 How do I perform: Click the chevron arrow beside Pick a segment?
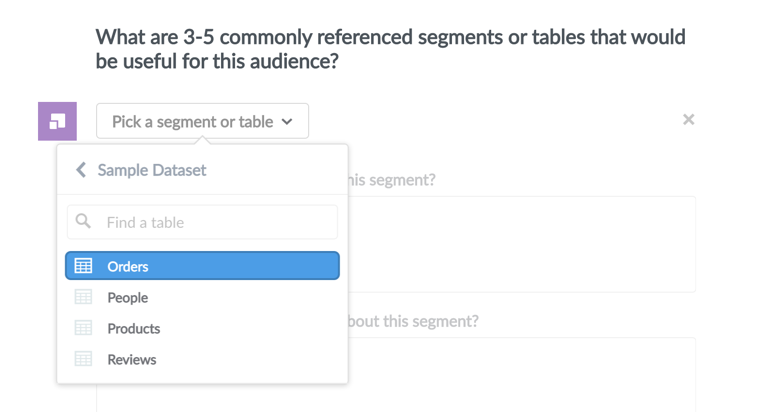(287, 121)
